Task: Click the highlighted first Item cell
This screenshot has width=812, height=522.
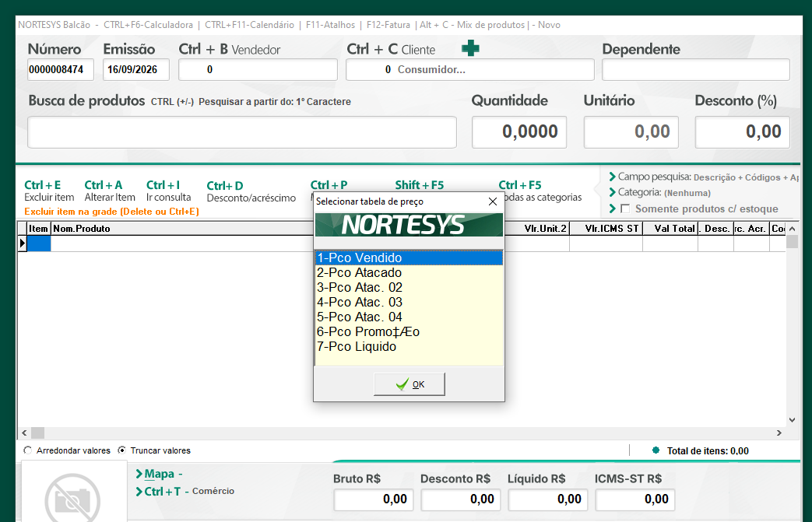Action: point(39,243)
